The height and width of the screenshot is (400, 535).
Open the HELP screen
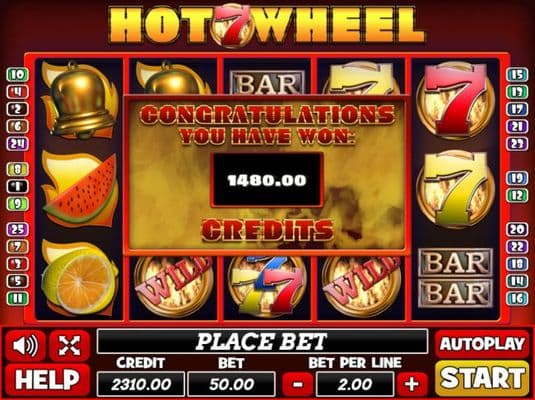click(x=47, y=380)
